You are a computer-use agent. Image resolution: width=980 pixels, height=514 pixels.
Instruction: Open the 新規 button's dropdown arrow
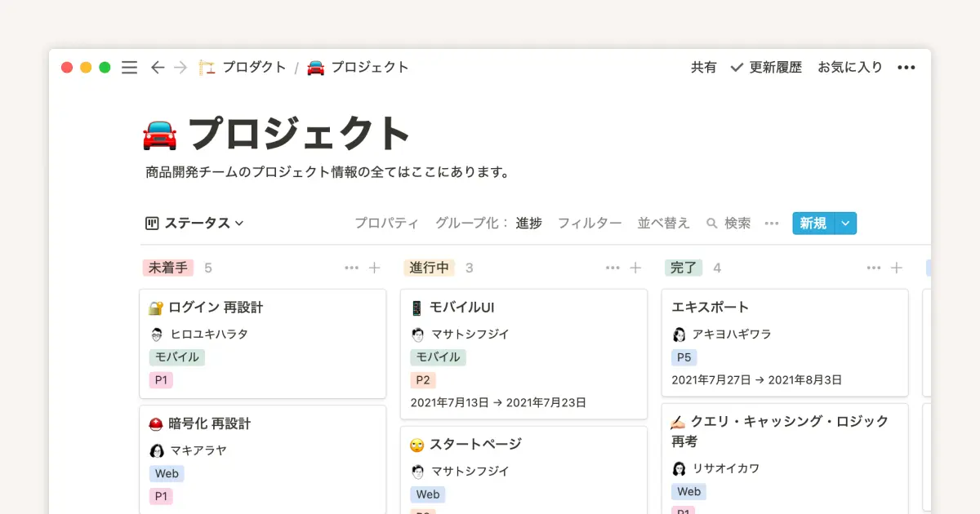[x=847, y=223]
